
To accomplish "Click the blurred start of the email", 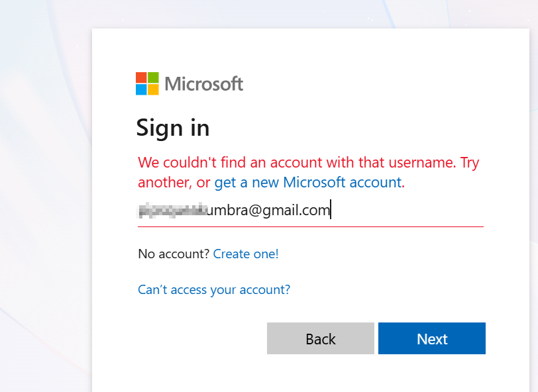I will (172, 210).
